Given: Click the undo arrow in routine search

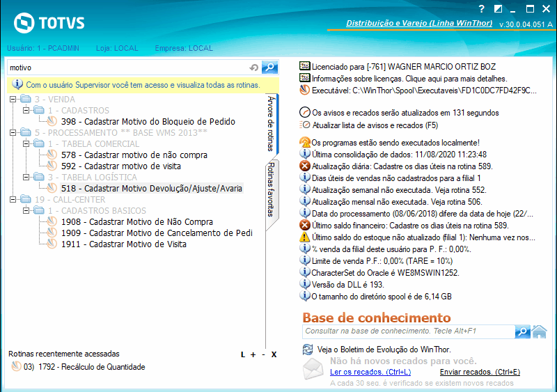Looking at the screenshot, I should (x=253, y=68).
